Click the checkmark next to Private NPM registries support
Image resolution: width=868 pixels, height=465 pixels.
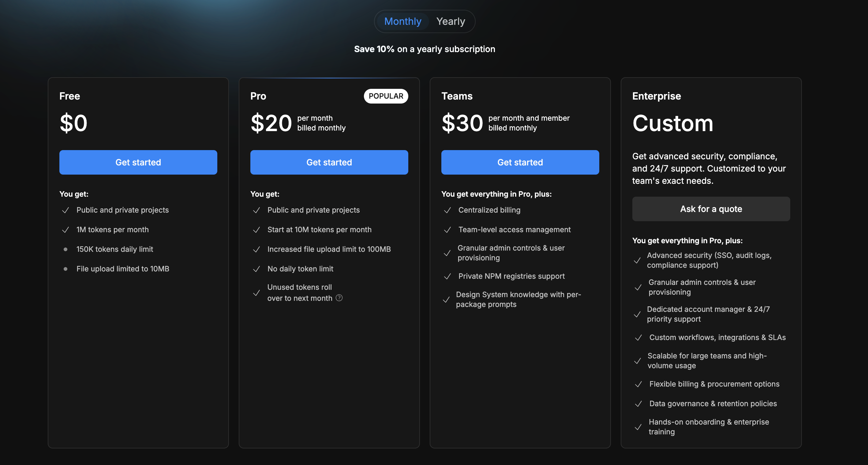coord(447,276)
